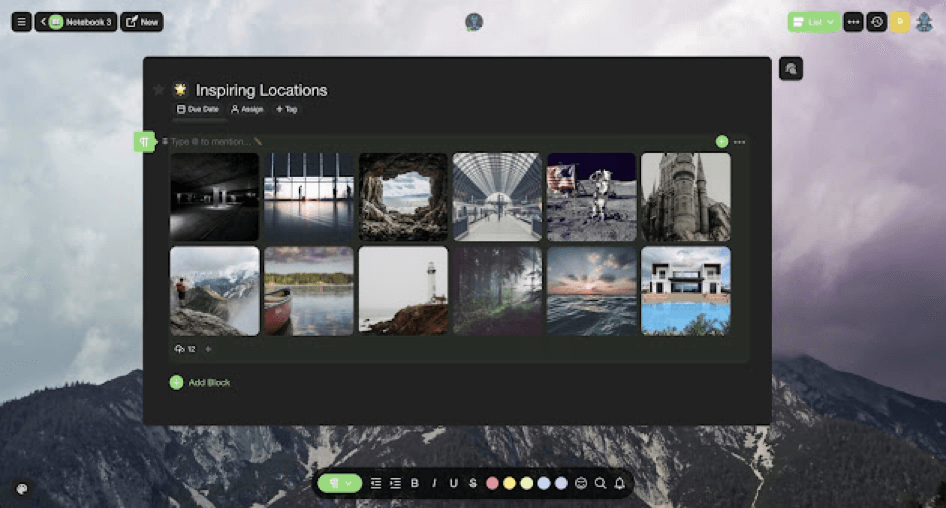Open the three-dot menu on the image block

click(x=740, y=142)
